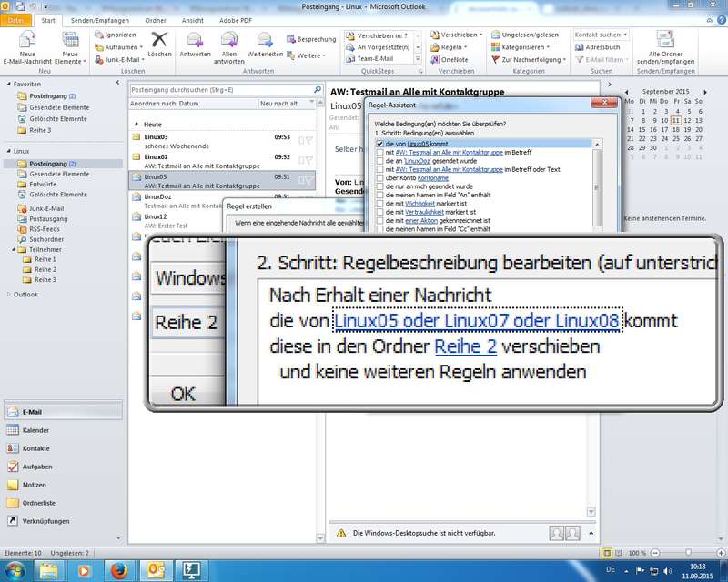728x582 pixels.
Task: Switch to the Ordner ribbon tab
Action: coord(155,20)
